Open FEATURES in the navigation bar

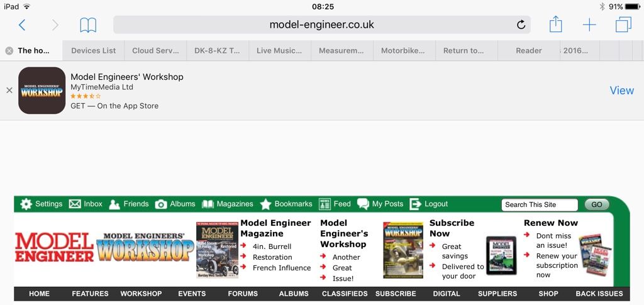pos(91,294)
